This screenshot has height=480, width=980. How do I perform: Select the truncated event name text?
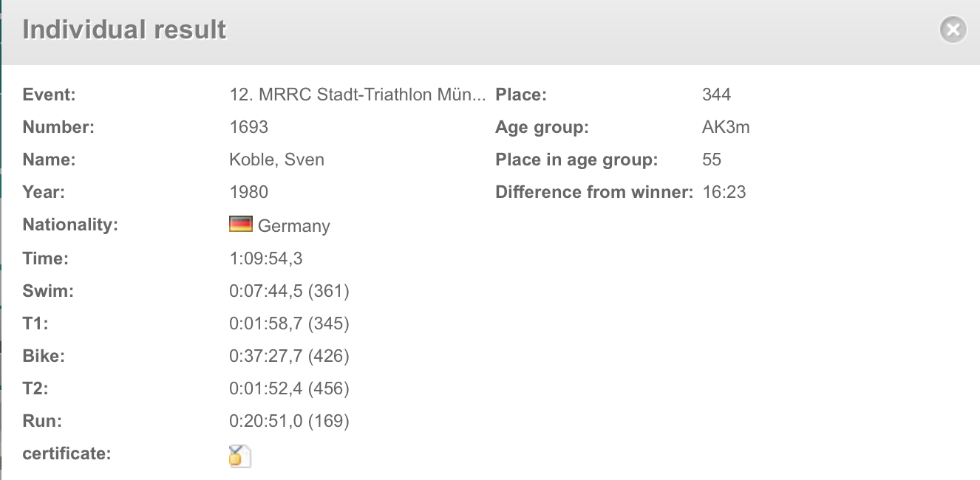coord(358,95)
